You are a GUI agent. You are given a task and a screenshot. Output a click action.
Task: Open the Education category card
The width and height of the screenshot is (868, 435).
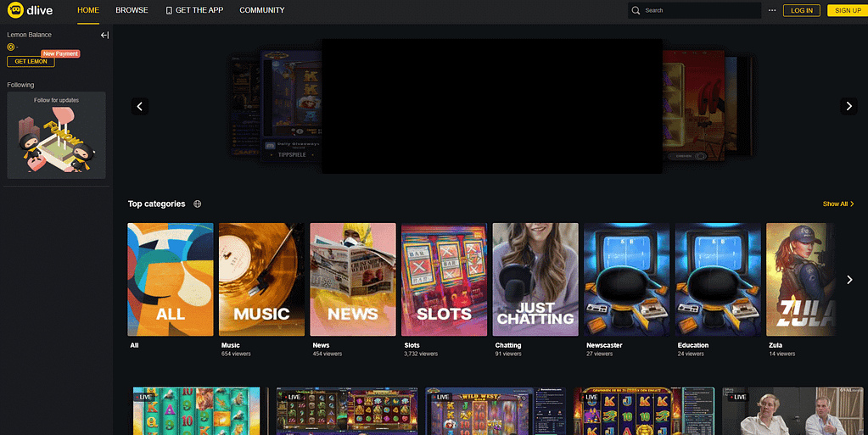(x=718, y=280)
